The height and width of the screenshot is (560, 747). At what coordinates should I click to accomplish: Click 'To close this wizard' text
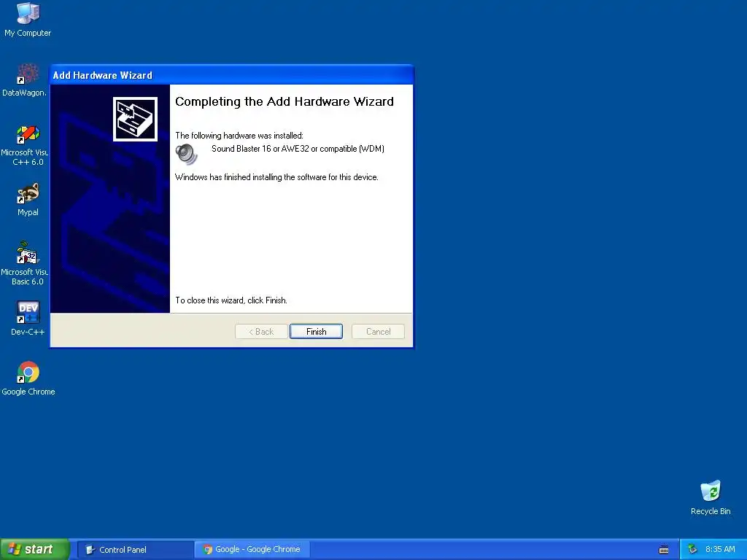[x=231, y=300]
